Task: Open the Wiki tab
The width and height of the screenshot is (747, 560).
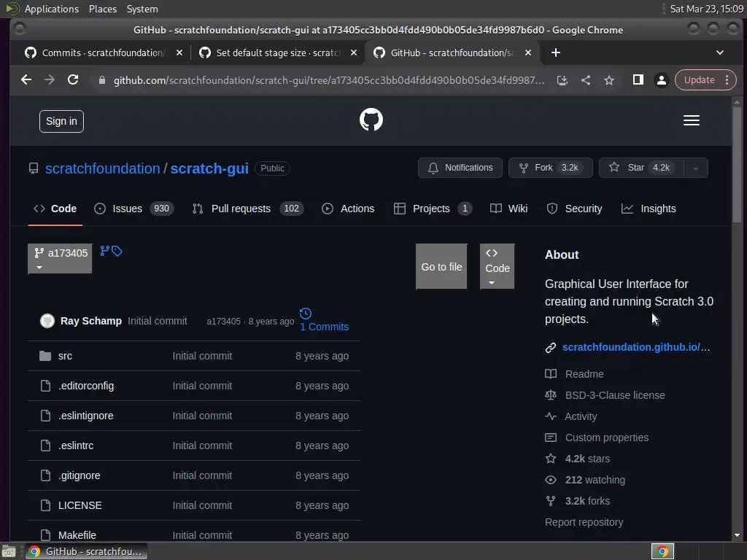Action: [508, 209]
